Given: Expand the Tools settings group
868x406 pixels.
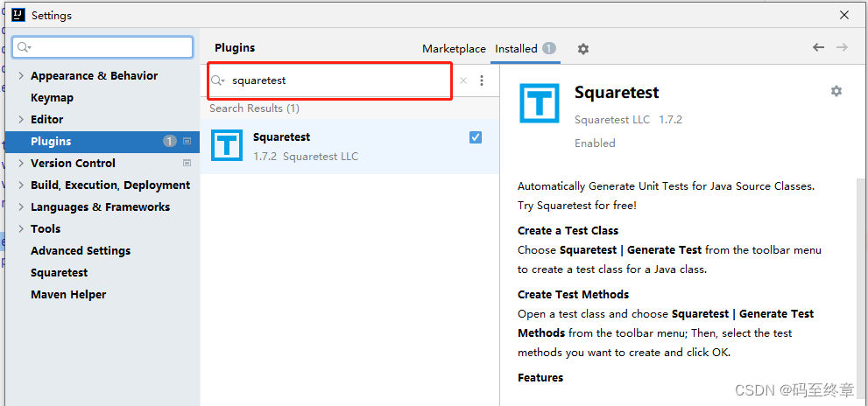Looking at the screenshot, I should (21, 229).
